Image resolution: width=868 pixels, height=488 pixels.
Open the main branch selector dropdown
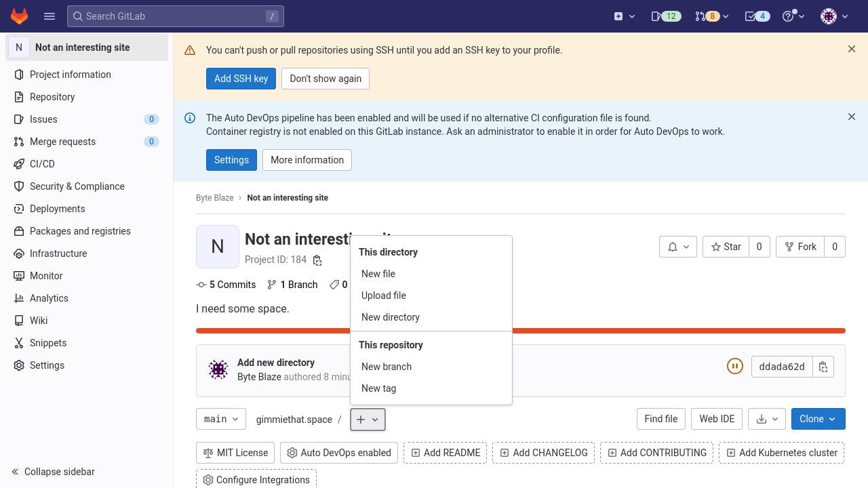tap(221, 419)
